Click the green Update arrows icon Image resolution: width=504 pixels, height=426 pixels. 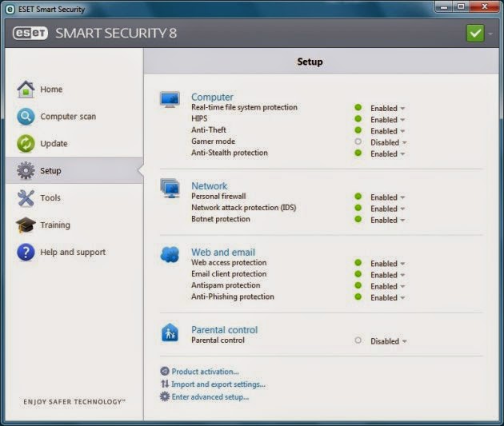click(26, 143)
